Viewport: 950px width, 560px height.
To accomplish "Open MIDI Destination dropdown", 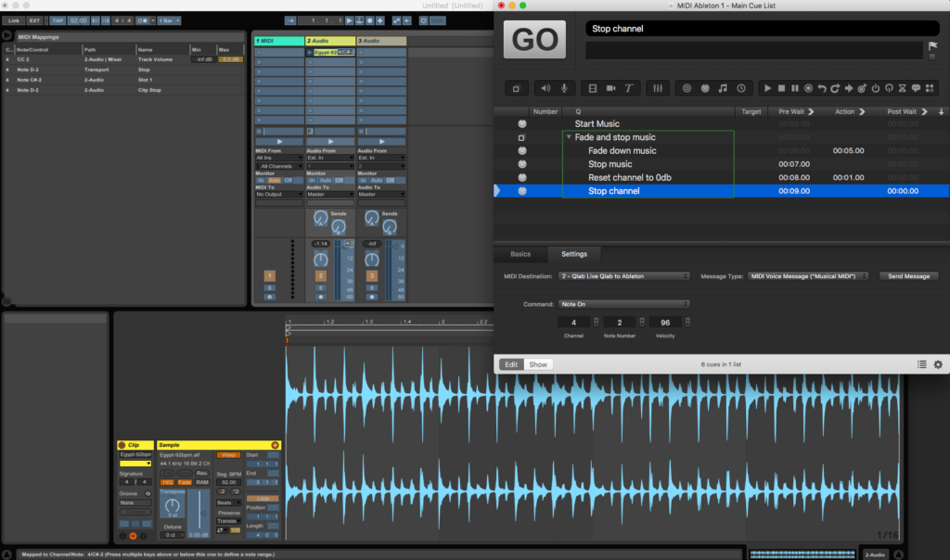I will point(623,276).
